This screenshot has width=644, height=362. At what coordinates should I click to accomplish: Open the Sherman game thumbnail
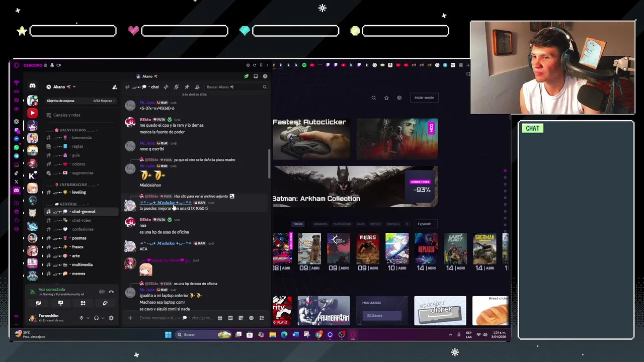click(x=485, y=249)
